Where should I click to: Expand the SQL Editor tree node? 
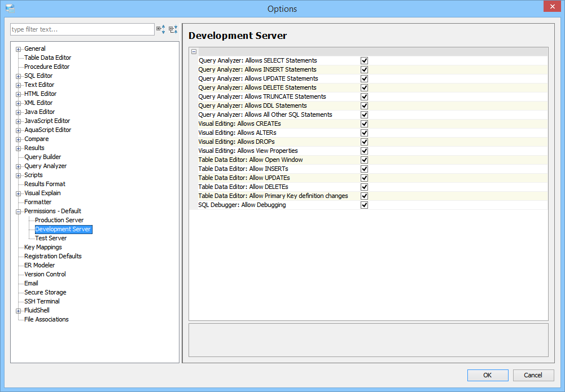19,76
